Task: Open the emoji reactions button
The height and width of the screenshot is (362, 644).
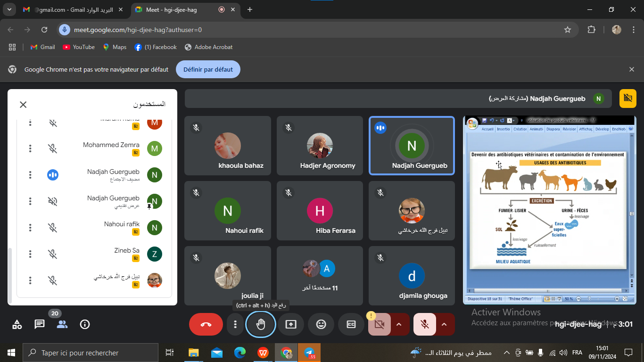Action: tap(321, 324)
